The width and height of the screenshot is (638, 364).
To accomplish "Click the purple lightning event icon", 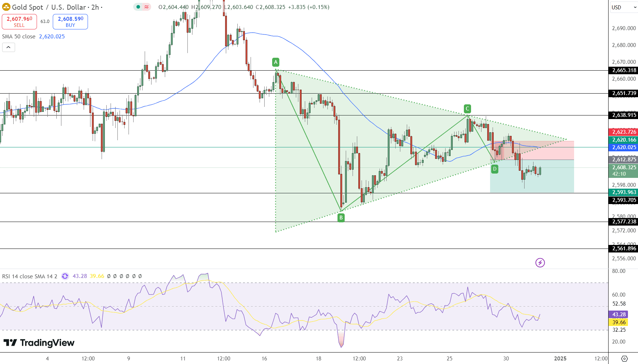I will (x=540, y=263).
